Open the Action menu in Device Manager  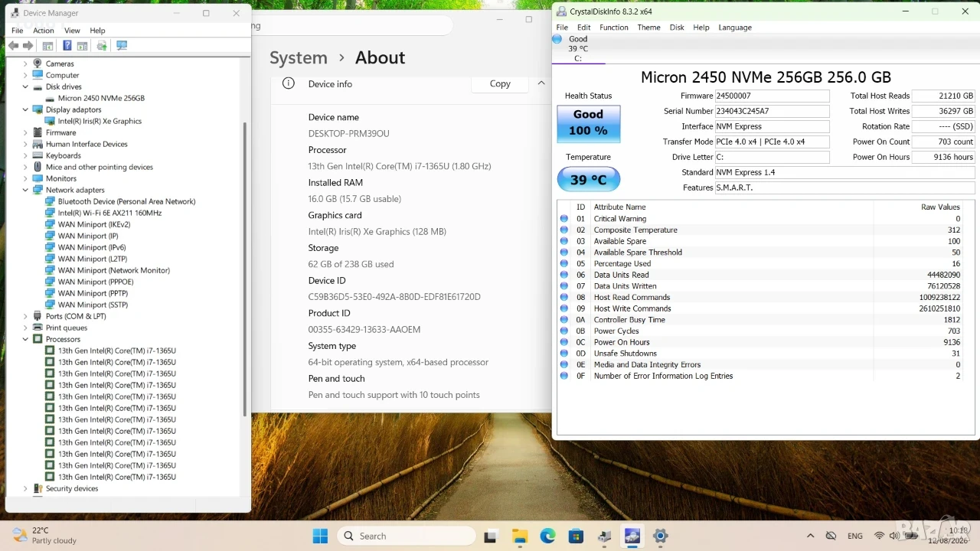pyautogui.click(x=44, y=31)
